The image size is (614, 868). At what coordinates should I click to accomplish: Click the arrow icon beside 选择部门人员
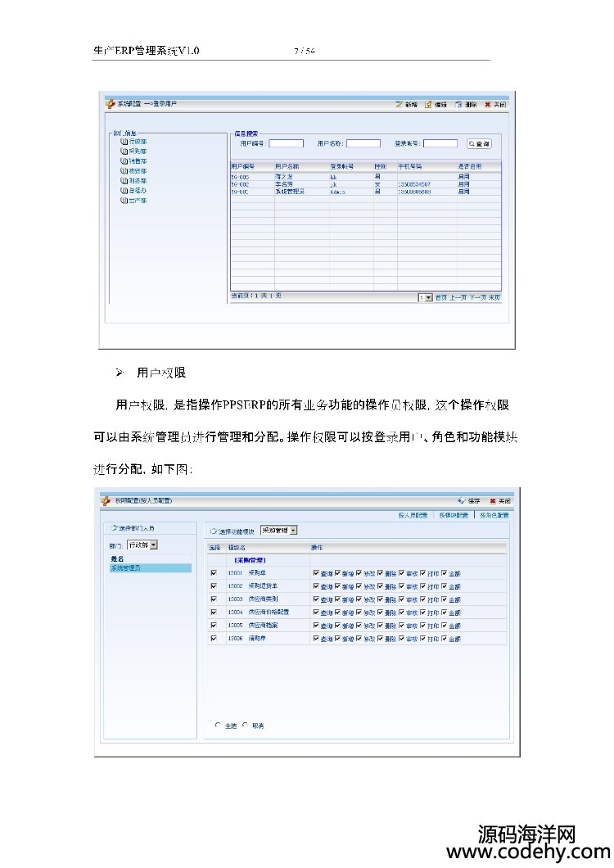pyautogui.click(x=114, y=528)
